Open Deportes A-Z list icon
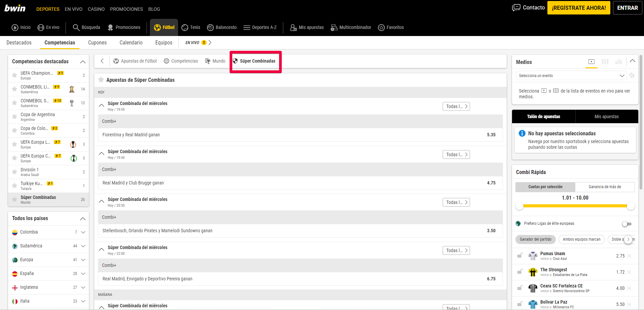 (247, 28)
